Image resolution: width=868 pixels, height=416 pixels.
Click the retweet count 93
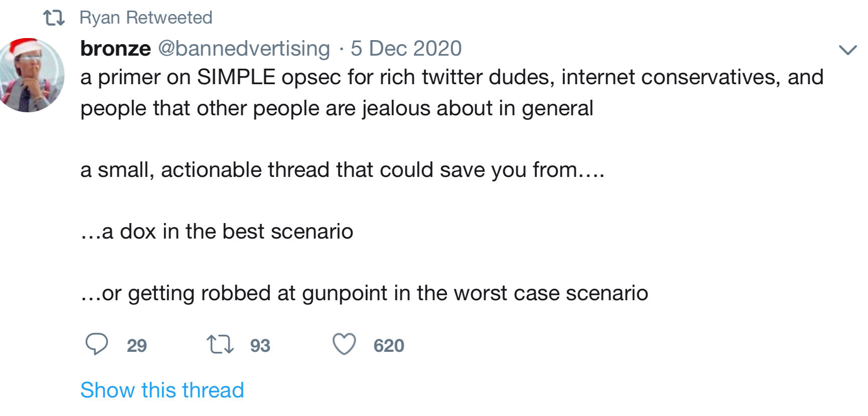point(260,346)
